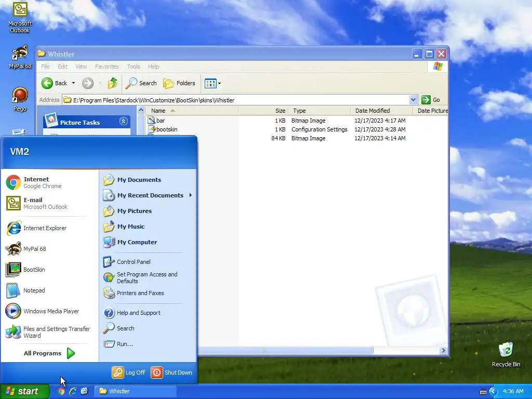The image size is (532, 399).
Task: Open the Edit menu in Whistler window
Action: click(62, 66)
